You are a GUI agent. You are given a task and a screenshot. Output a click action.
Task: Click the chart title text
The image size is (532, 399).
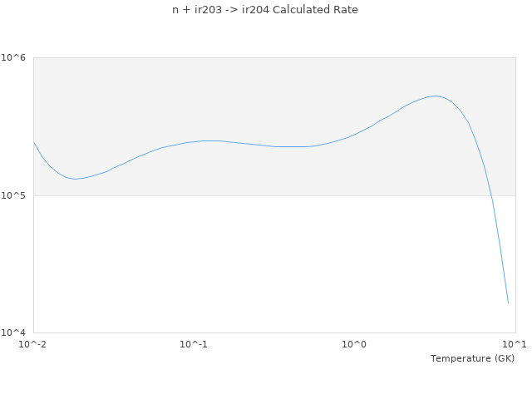tap(265, 10)
